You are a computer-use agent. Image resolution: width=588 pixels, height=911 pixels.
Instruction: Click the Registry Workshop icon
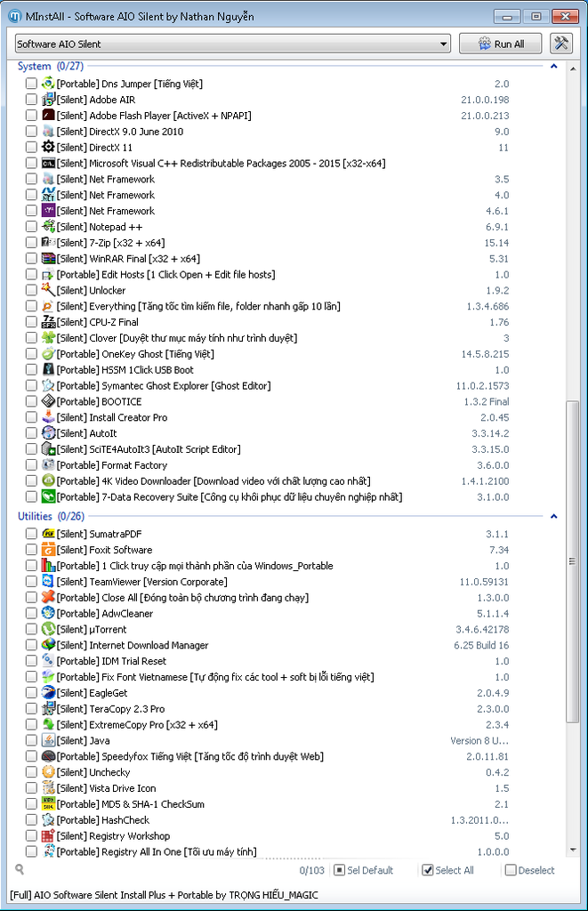click(48, 835)
